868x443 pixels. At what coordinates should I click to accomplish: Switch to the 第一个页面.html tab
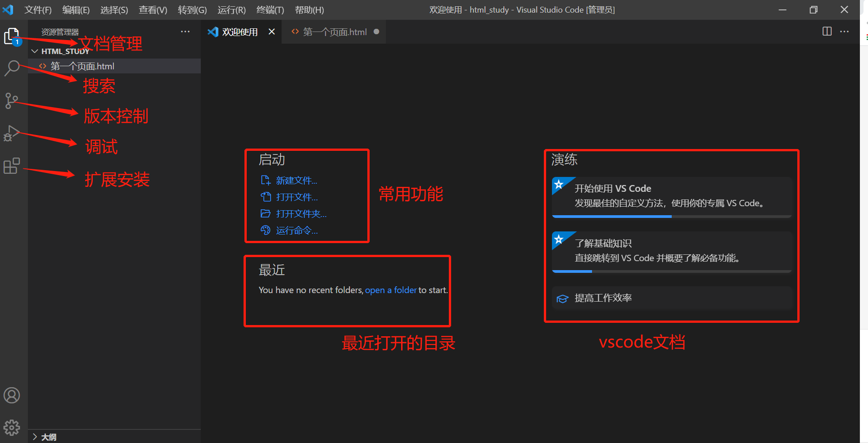coord(335,32)
